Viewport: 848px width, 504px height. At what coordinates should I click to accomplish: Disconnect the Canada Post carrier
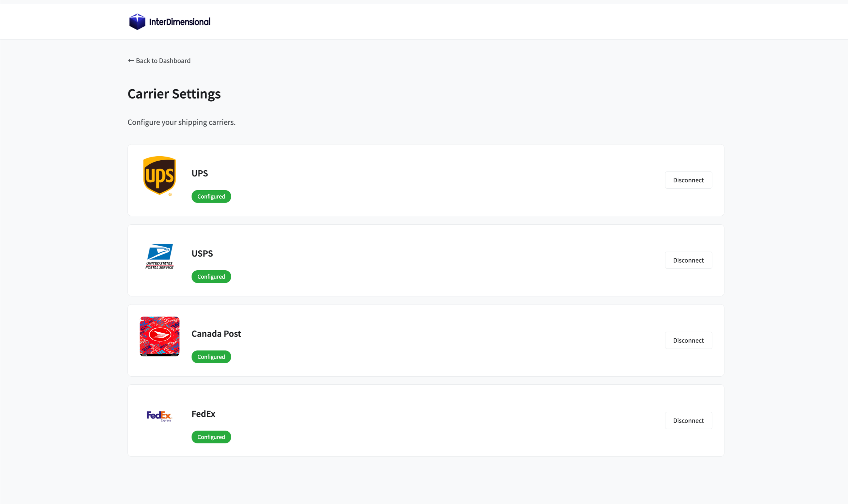click(688, 340)
